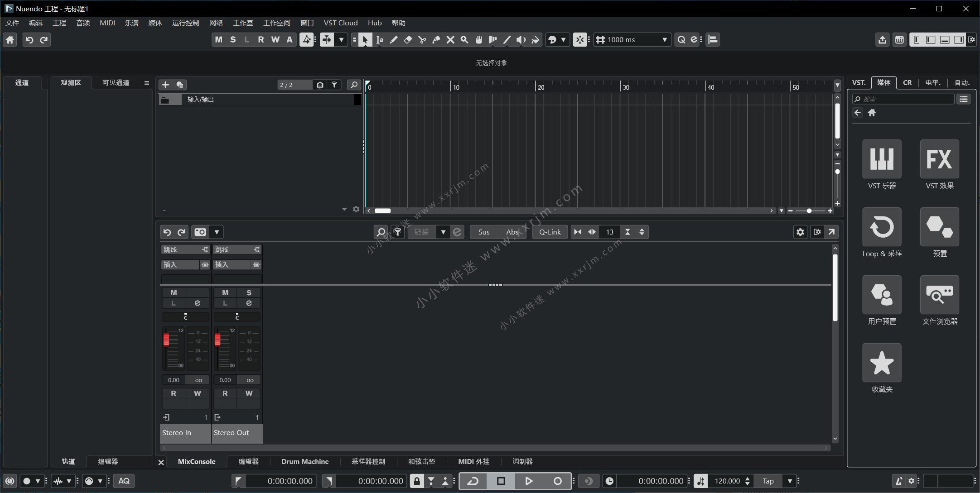This screenshot has height=493, width=980.
Task: Open VST Effects (FX) tile
Action: click(x=939, y=159)
